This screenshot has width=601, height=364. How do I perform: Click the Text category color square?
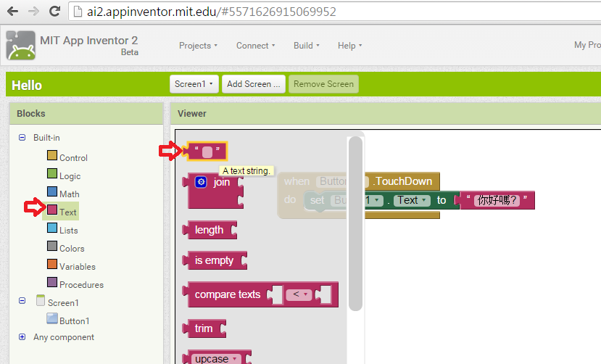(52, 210)
